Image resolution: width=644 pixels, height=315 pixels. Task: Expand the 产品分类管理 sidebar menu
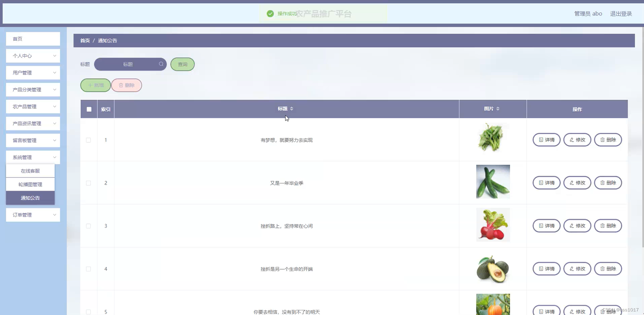coord(33,90)
